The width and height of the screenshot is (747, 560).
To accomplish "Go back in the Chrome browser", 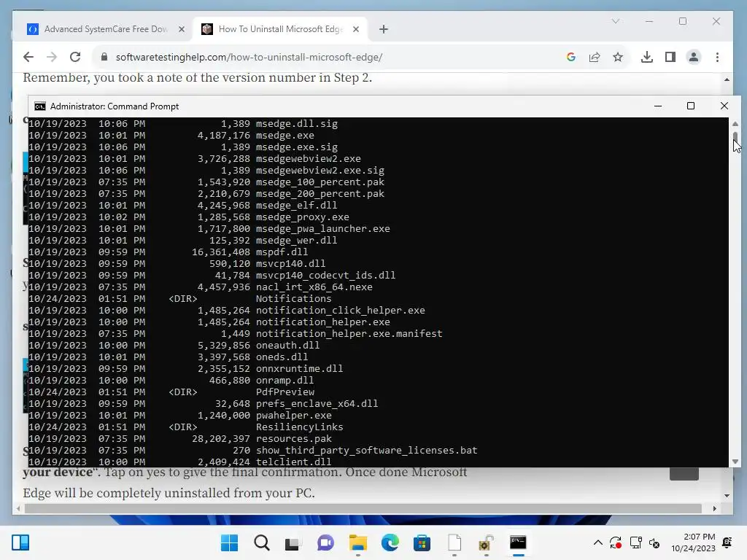I will (28, 57).
